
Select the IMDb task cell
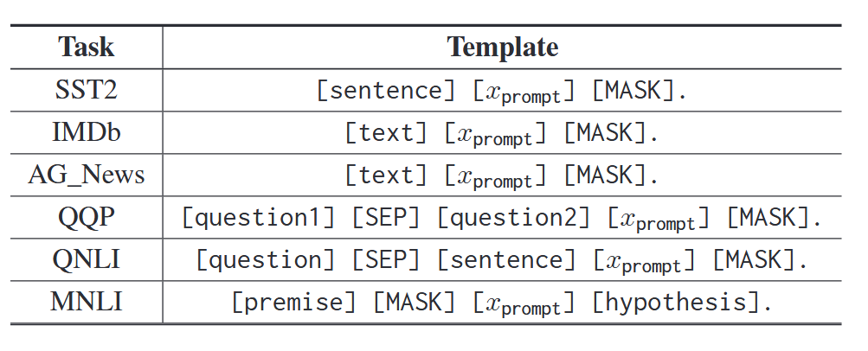point(86,132)
